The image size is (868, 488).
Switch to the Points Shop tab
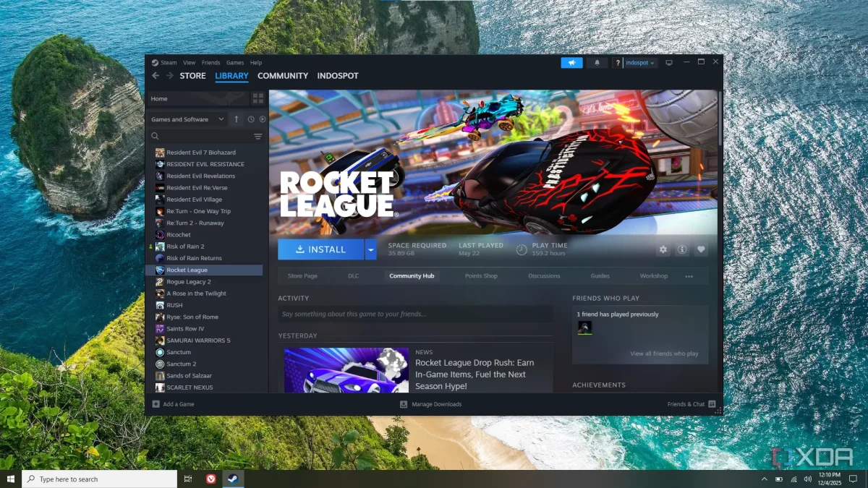[x=480, y=275]
